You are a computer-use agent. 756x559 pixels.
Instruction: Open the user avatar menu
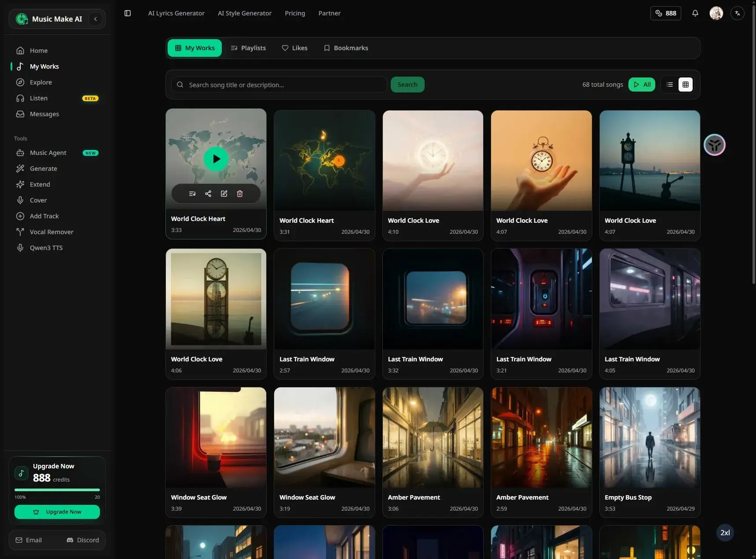point(716,13)
